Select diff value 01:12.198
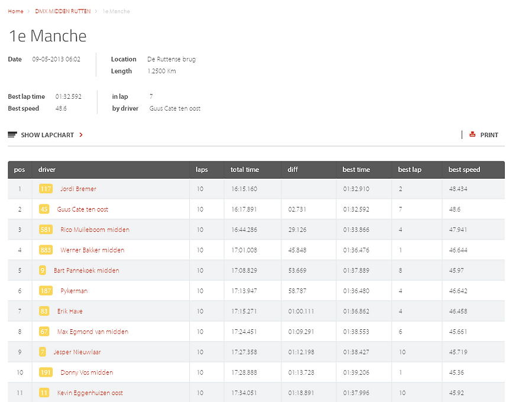 pyautogui.click(x=301, y=352)
